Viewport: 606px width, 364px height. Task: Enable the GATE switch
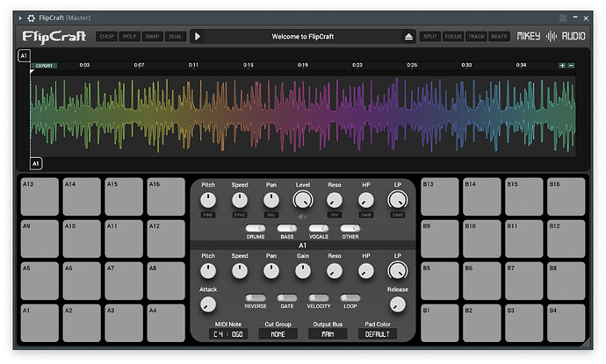point(287,297)
